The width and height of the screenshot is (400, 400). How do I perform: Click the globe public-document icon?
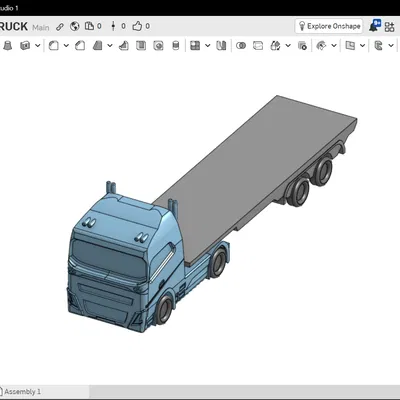click(x=75, y=26)
